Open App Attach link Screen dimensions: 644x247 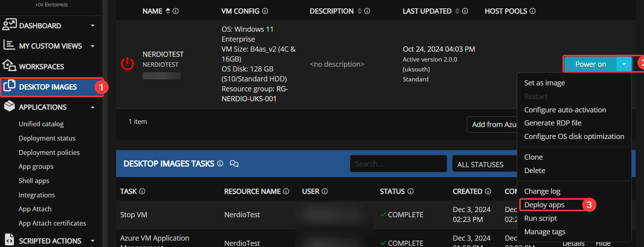35,209
